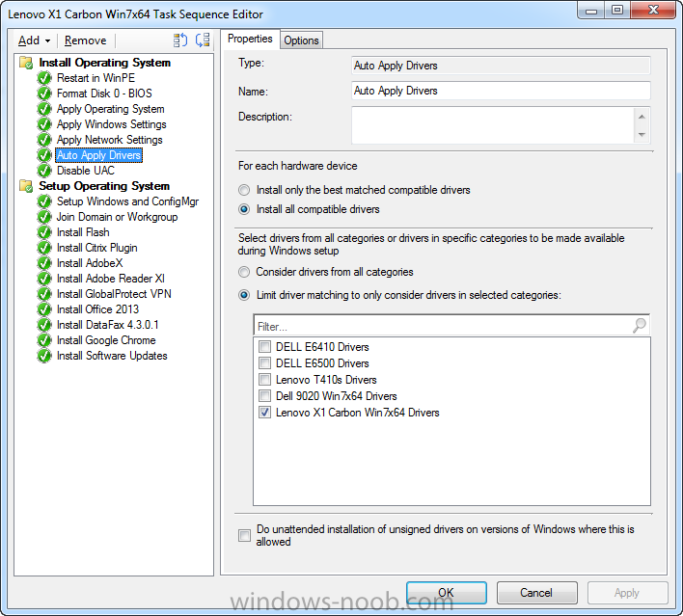The image size is (683, 616).
Task: Open the Add dropdown menu
Action: point(34,40)
